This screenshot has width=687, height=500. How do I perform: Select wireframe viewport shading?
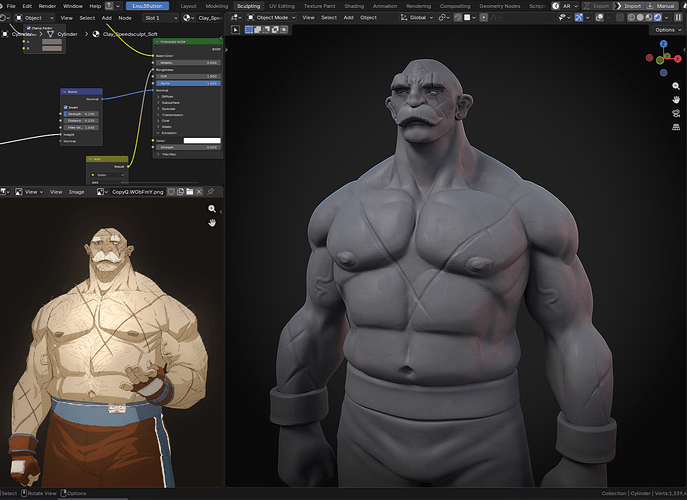tap(631, 18)
